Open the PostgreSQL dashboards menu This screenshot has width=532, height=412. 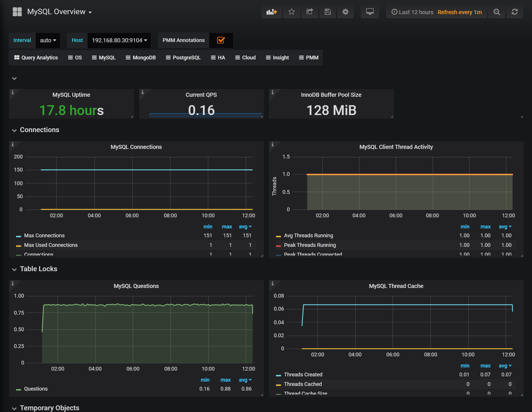pyautogui.click(x=183, y=58)
